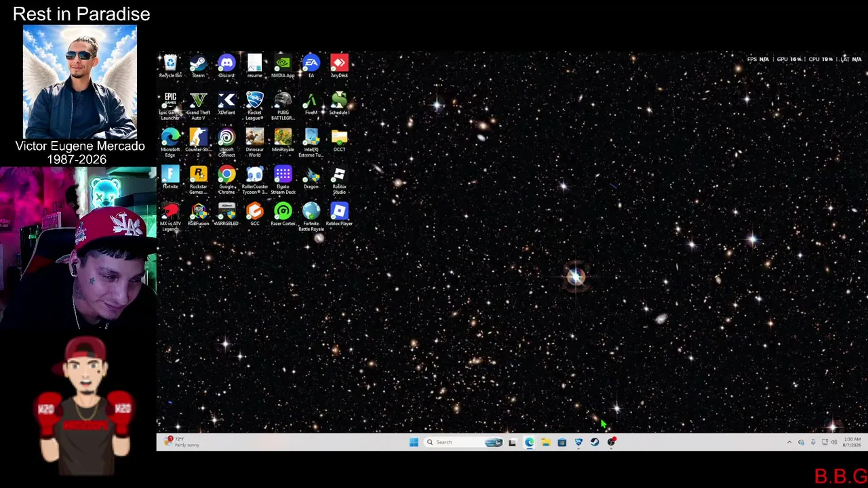Screen dimensions: 868x488
Task: Select the Razer Cortex desktop icon
Action: 283,215
